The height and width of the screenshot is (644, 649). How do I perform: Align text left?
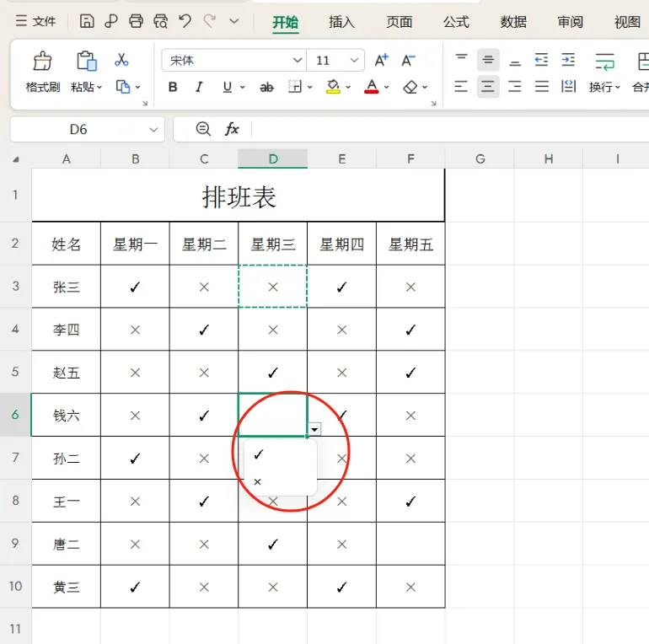(461, 87)
